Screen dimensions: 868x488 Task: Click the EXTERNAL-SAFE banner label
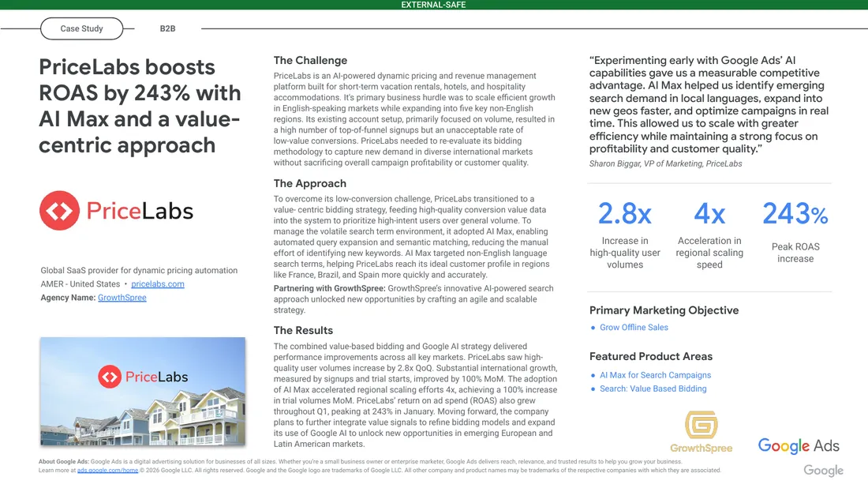[x=433, y=5]
